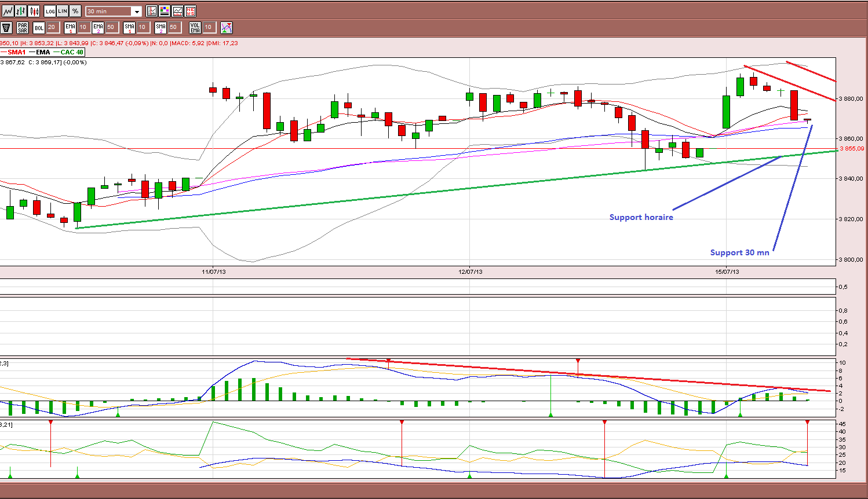Click the signals crossing-curves icon

(x=227, y=27)
